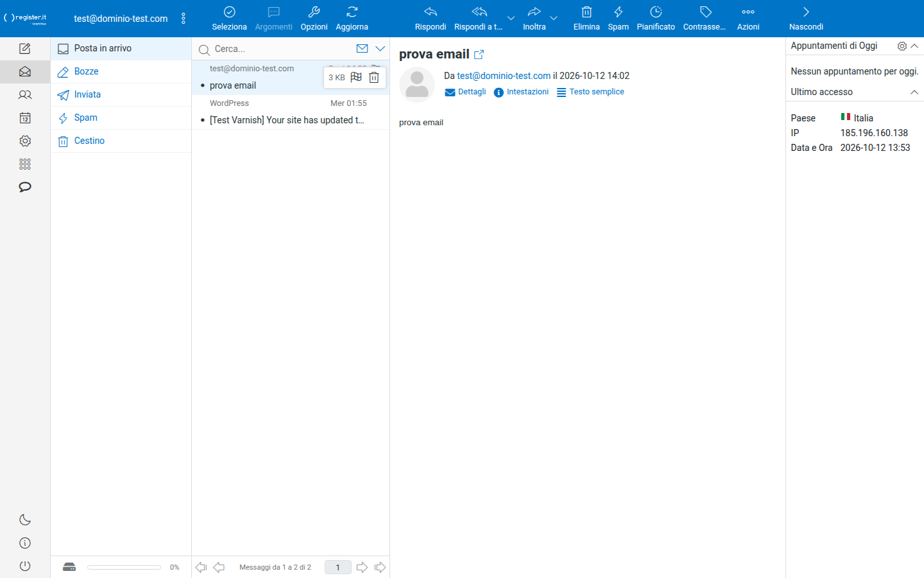The image size is (924, 578).
Task: Open the mail section in the sidebar
Action: pyautogui.click(x=25, y=72)
